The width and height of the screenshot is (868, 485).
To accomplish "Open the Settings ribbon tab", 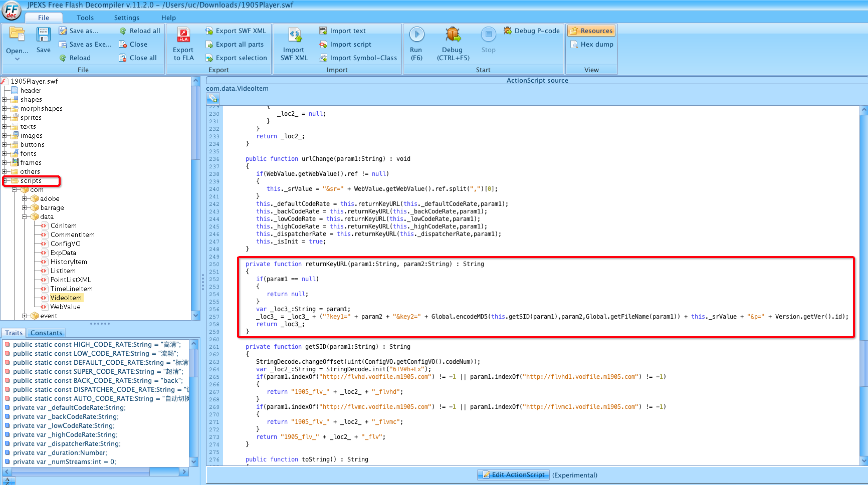I will point(127,18).
